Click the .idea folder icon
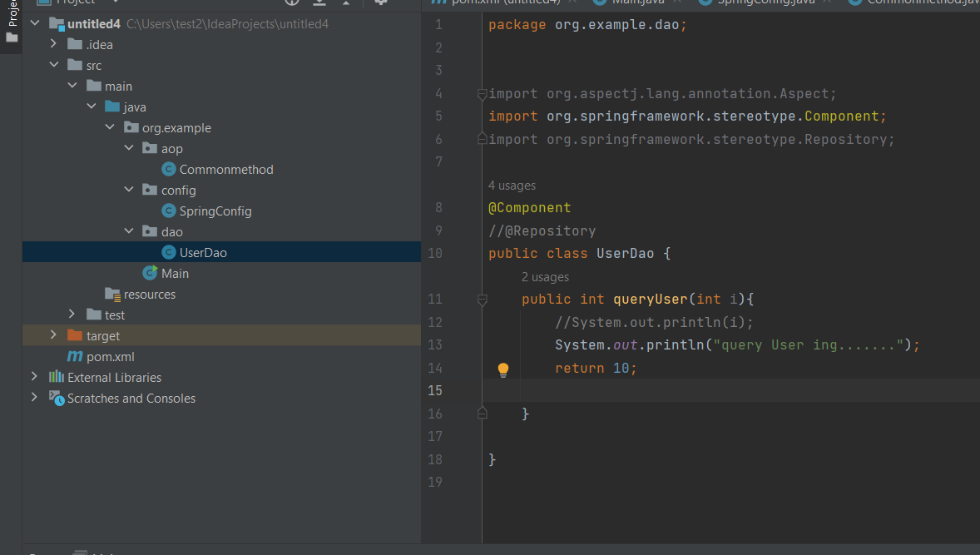980x555 pixels. [75, 44]
